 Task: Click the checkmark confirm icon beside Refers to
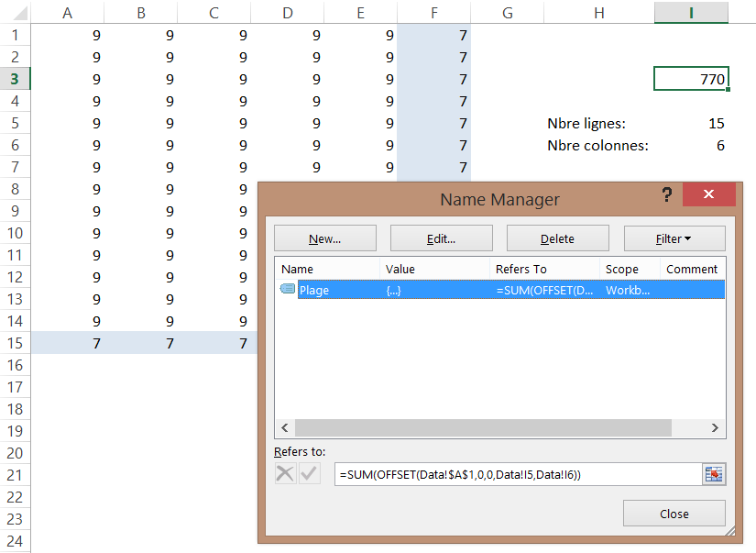pos(310,474)
